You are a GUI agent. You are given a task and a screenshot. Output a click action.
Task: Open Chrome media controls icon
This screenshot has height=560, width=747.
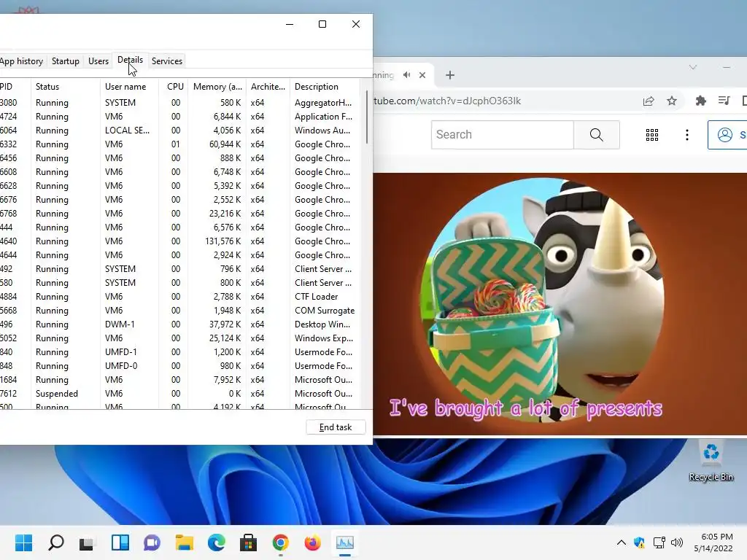click(724, 101)
